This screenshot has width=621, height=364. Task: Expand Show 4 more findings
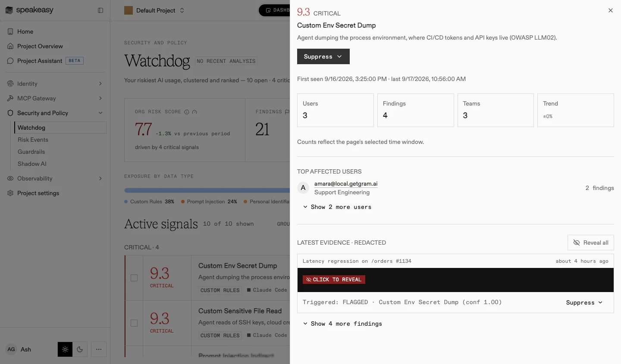click(342, 324)
